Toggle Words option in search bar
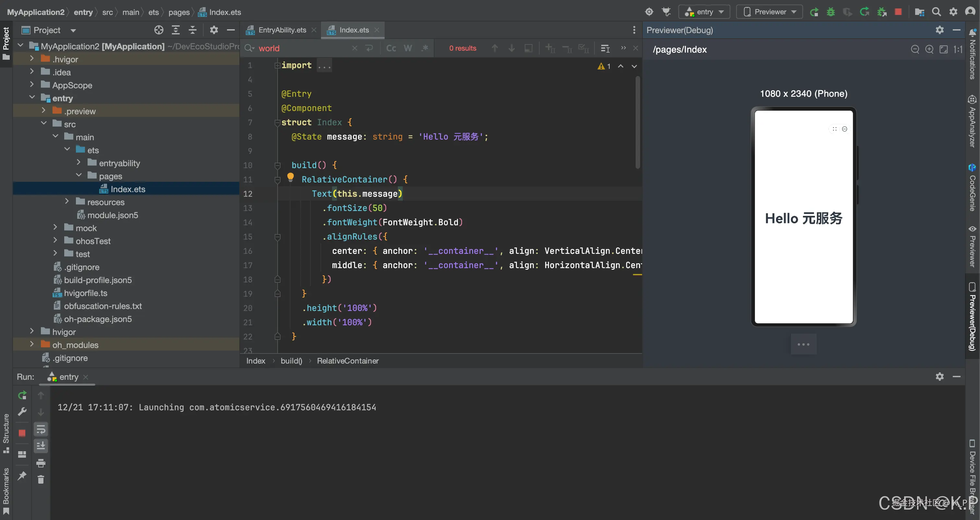 coord(408,48)
